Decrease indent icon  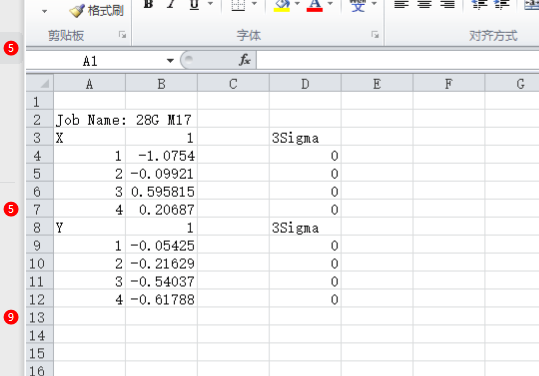click(x=479, y=4)
